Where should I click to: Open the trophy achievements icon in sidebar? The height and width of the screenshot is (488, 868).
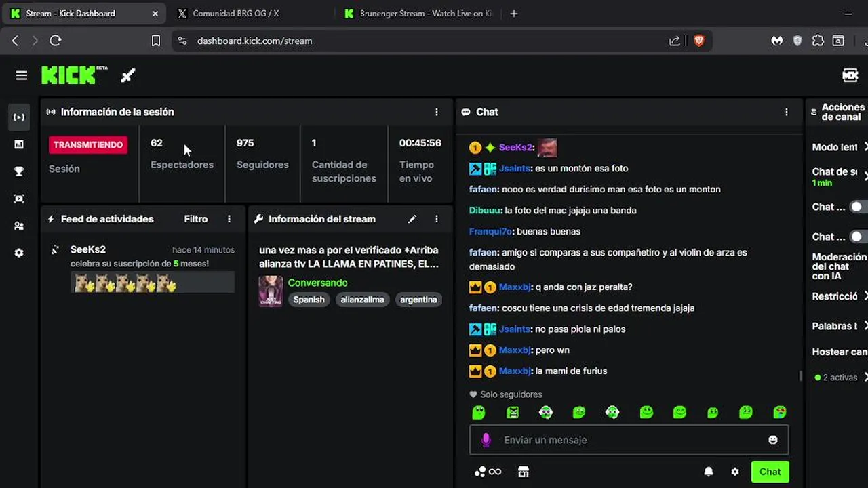pyautogui.click(x=19, y=171)
